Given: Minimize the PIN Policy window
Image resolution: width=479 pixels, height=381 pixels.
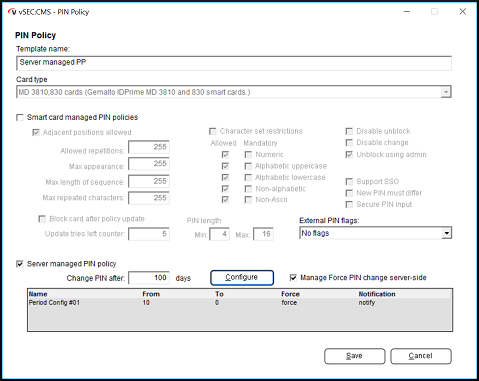Looking at the screenshot, I should [x=407, y=12].
